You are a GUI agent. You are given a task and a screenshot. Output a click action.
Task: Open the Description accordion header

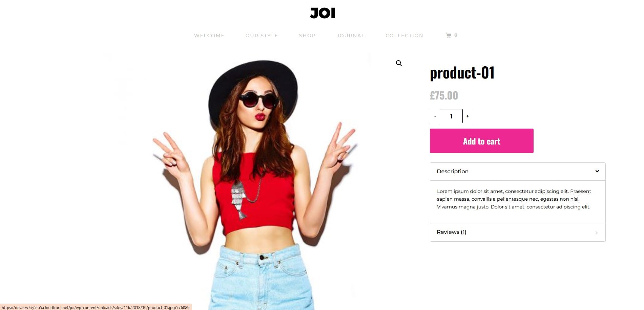click(518, 172)
